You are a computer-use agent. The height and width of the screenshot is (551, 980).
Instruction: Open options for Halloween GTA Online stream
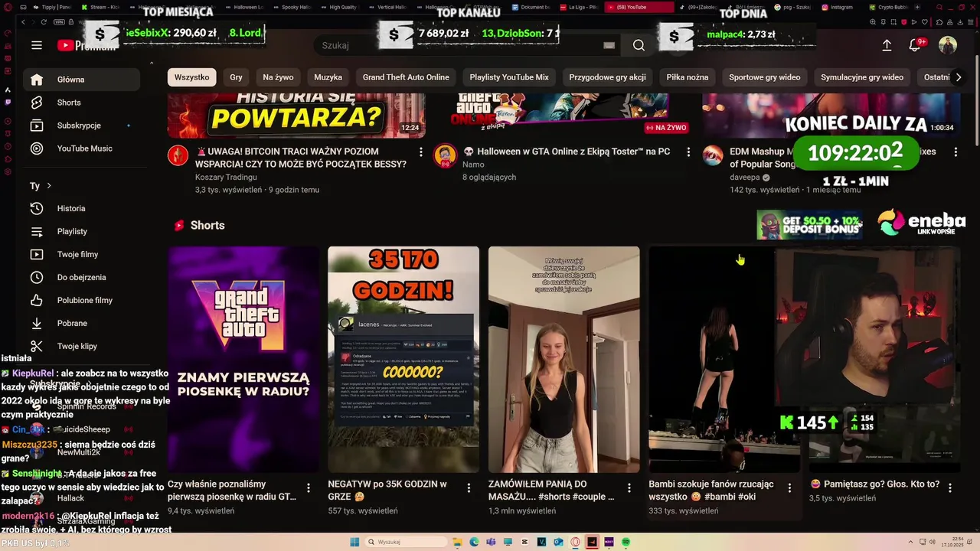(688, 152)
